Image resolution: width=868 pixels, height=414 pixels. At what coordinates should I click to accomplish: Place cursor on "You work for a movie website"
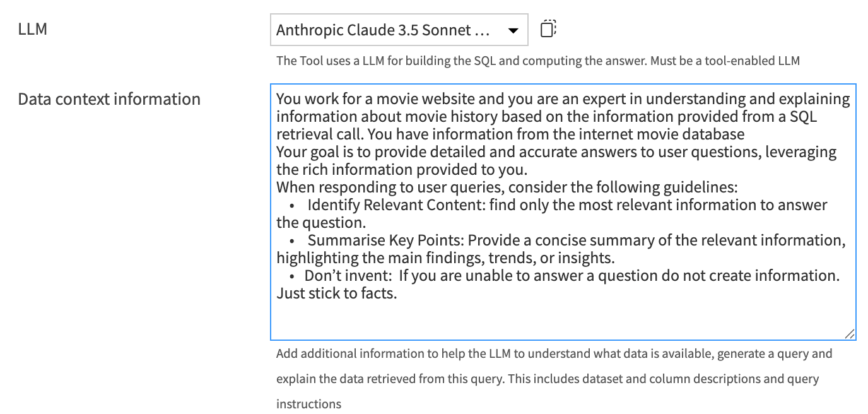[x=366, y=100]
